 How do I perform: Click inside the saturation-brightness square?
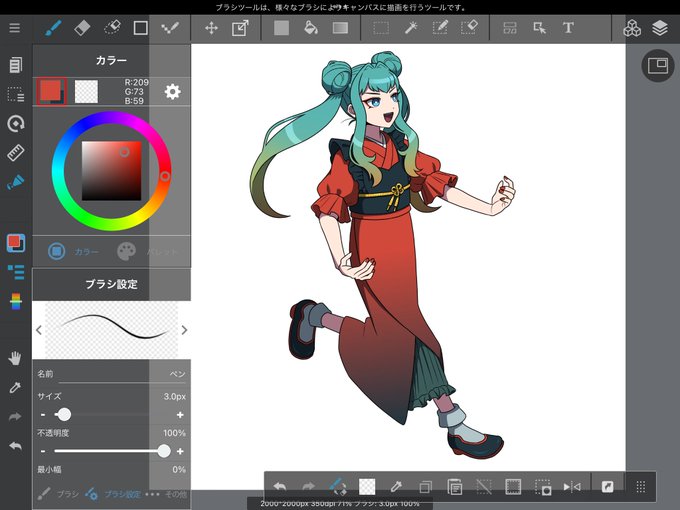coord(111,170)
